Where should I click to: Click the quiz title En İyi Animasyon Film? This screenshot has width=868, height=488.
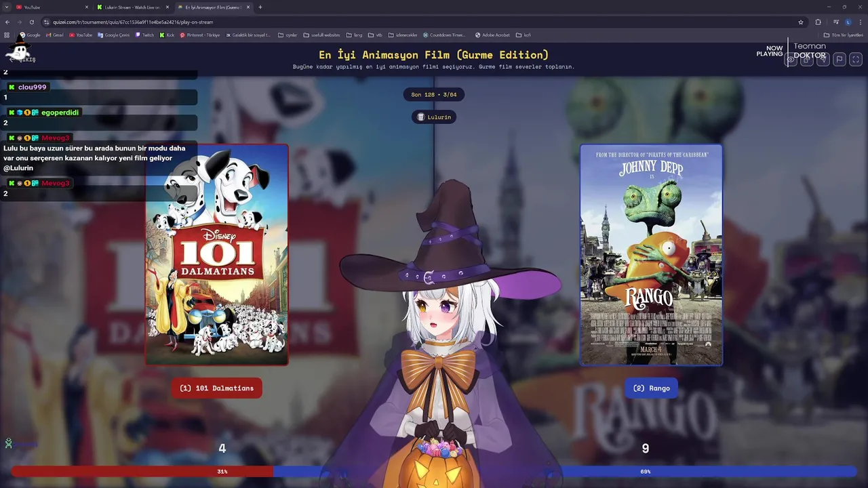434,55
